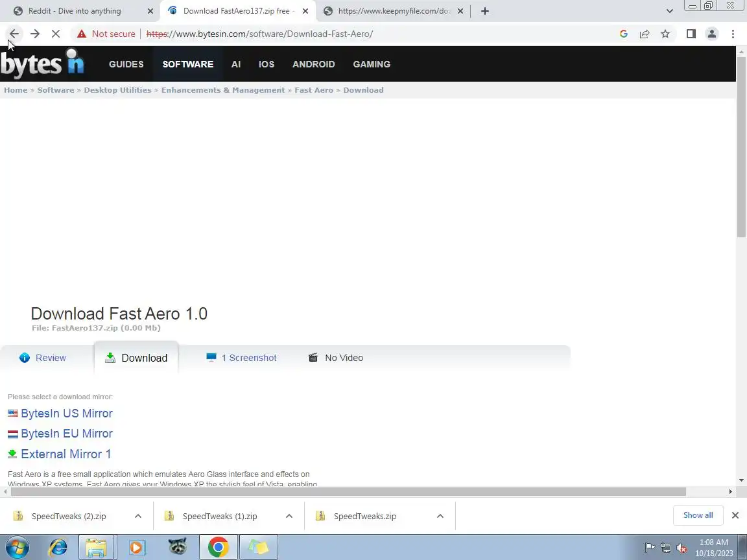This screenshot has width=747, height=560.
Task: Download from External Mirror 1
Action: pos(65,454)
